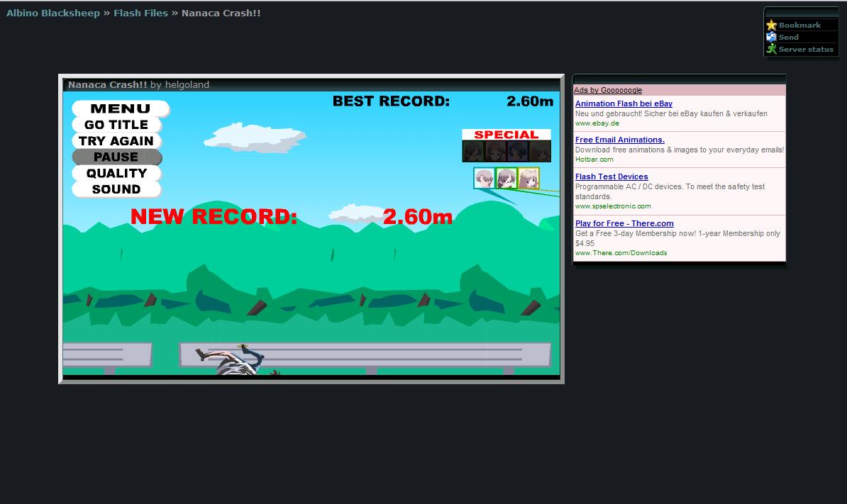Open 'Flash Test Devices' ad link

point(611,177)
